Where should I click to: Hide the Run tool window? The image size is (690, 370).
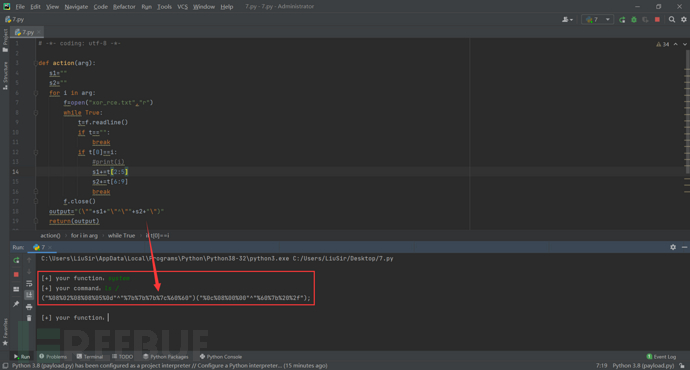coord(684,247)
